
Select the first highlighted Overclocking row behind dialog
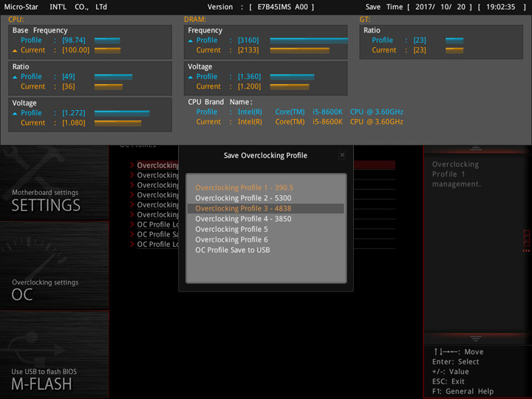[158, 166]
